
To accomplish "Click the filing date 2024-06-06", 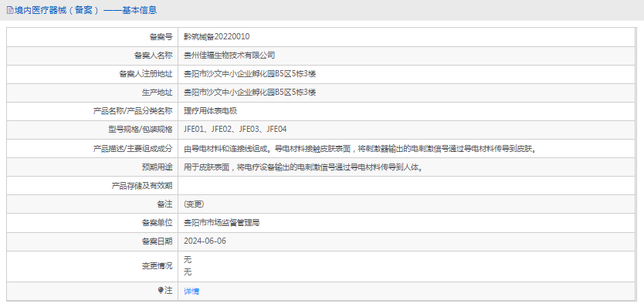I will [x=205, y=241].
